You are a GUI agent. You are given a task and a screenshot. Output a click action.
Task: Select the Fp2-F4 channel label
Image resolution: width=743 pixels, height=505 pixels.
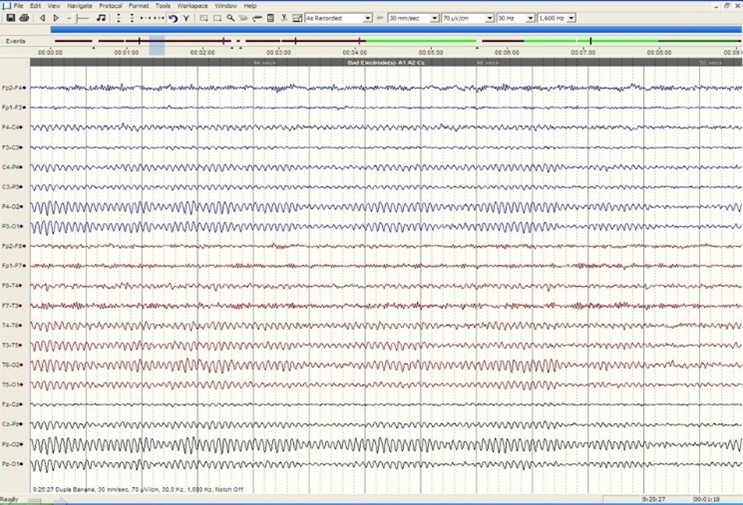12,88
